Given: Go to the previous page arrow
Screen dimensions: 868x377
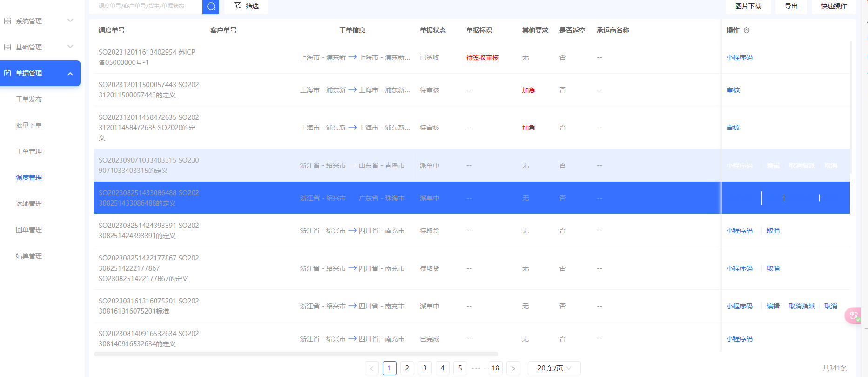Looking at the screenshot, I should (372, 368).
